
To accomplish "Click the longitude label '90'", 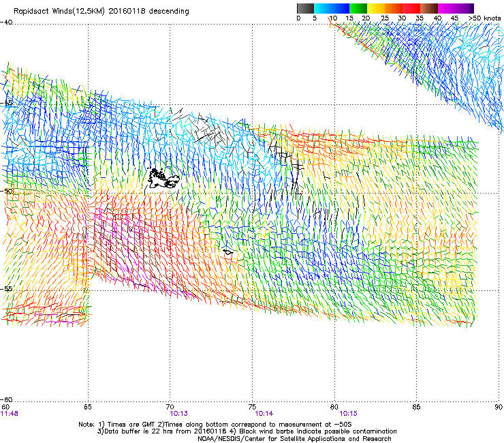I will click(x=499, y=407).
